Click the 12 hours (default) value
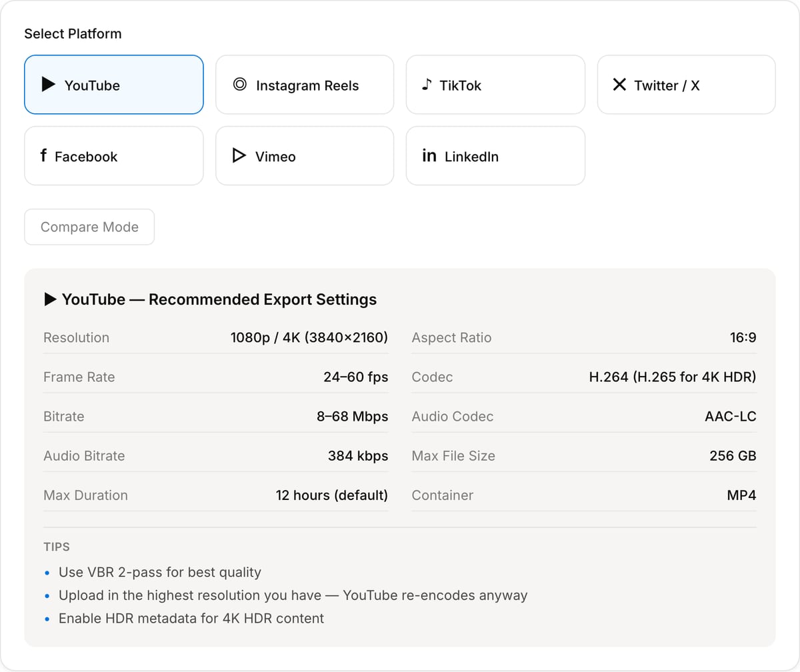 [x=332, y=495]
